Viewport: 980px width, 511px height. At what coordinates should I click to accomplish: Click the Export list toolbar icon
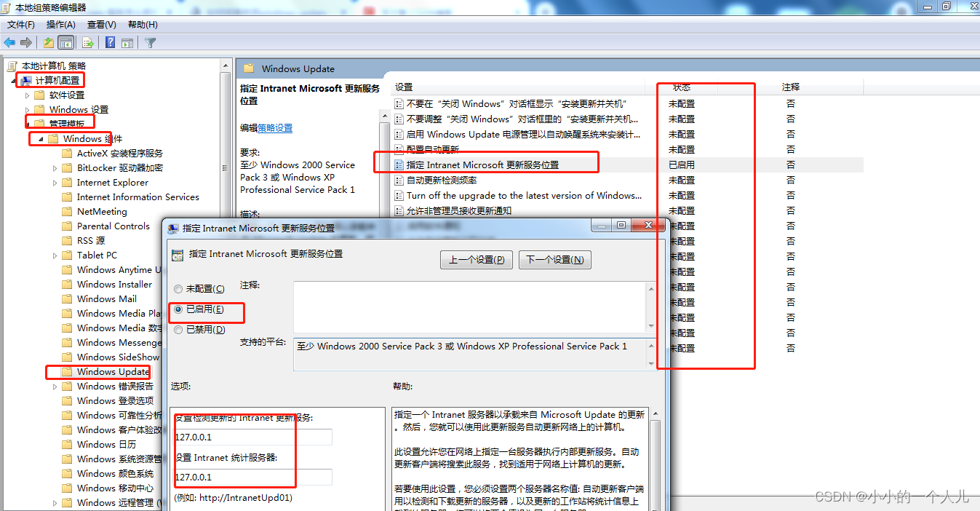88,43
